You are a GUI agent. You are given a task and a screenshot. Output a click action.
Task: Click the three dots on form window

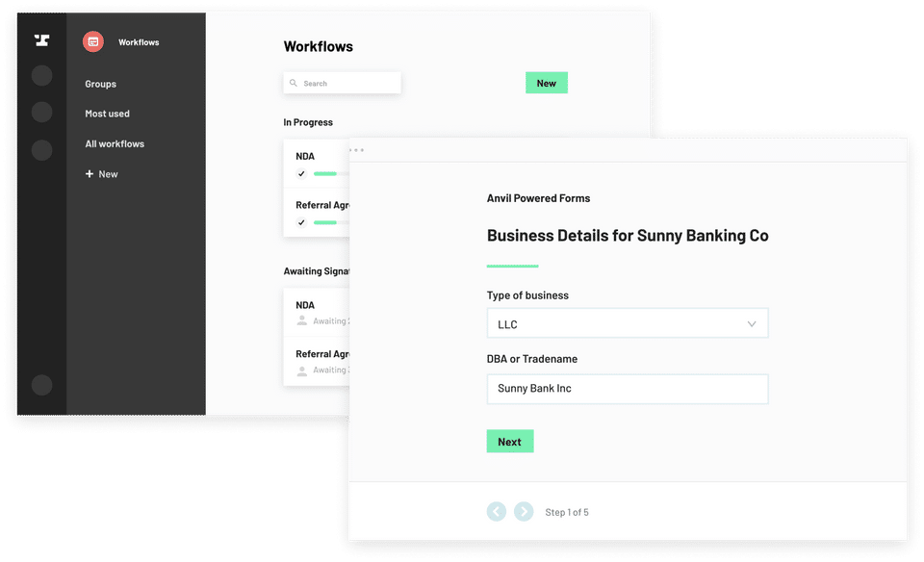(x=356, y=150)
